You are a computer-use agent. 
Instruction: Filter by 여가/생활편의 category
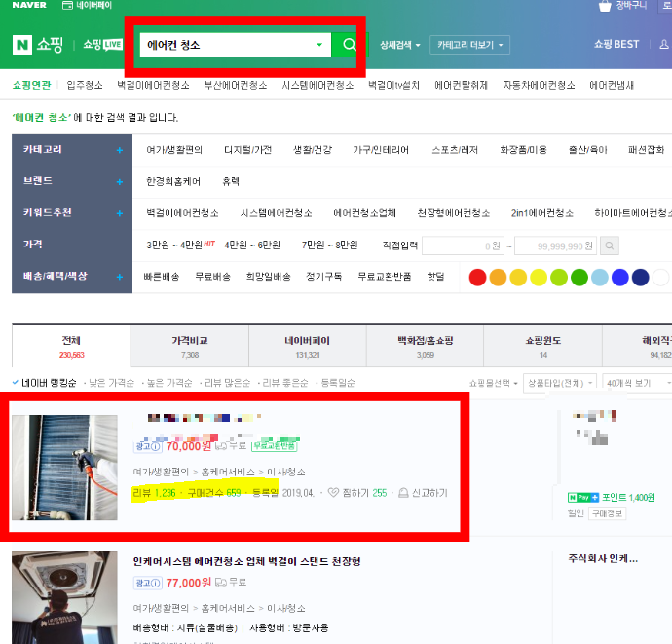[x=174, y=150]
